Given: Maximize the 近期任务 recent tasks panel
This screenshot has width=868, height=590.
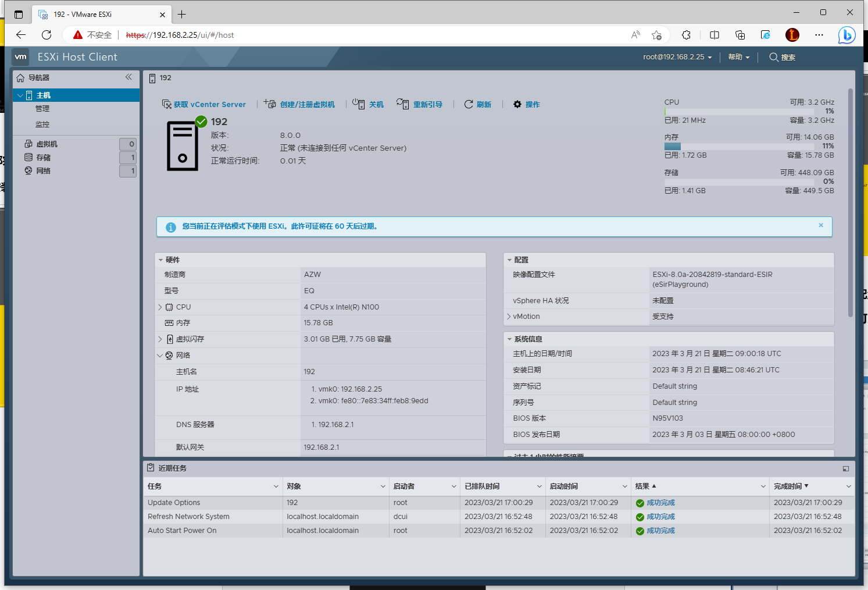Looking at the screenshot, I should point(846,468).
